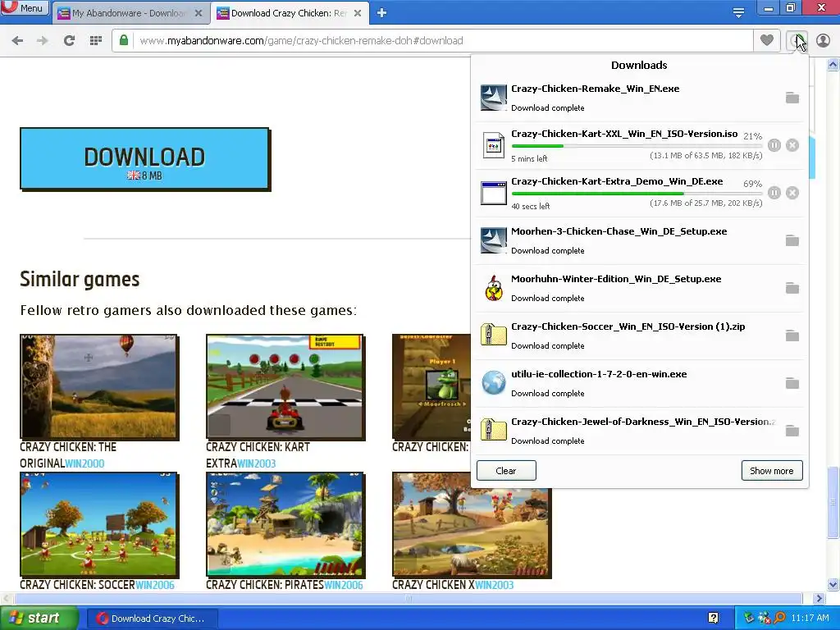Open the user account icon
This screenshot has width=840, height=630.
coord(823,41)
